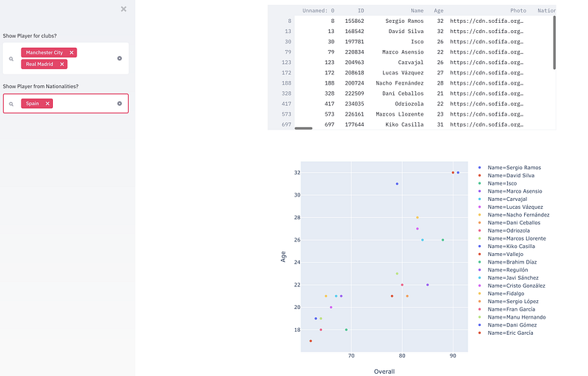Viewport: 588px width, 376px height.
Task: Click the Isco data point at age 26
Action: [443, 240]
